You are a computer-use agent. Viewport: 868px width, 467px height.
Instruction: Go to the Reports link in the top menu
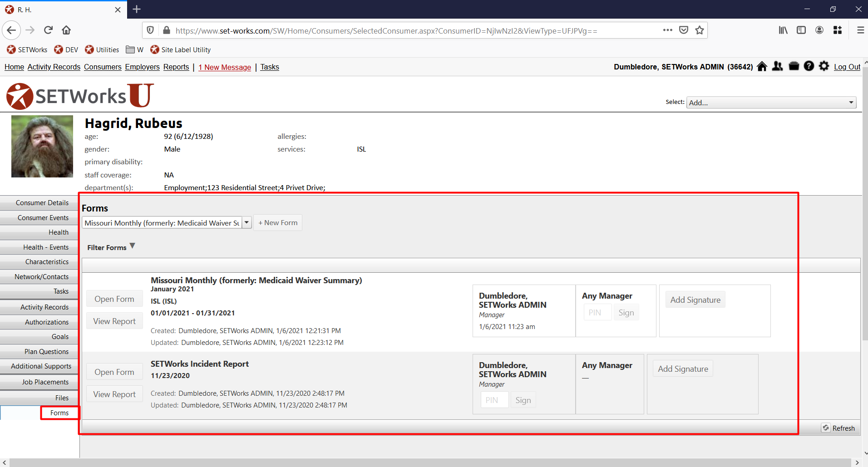pos(176,67)
